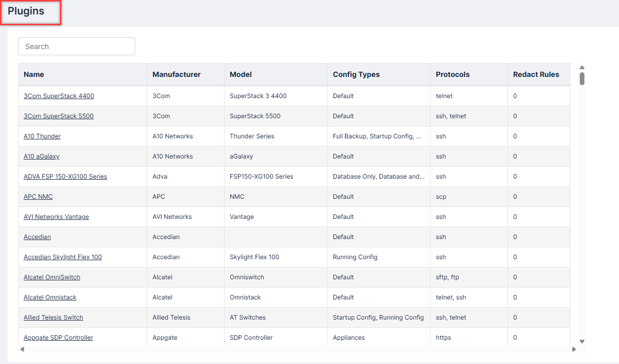Open the Appgate SDP Controller plugin

[58, 338]
